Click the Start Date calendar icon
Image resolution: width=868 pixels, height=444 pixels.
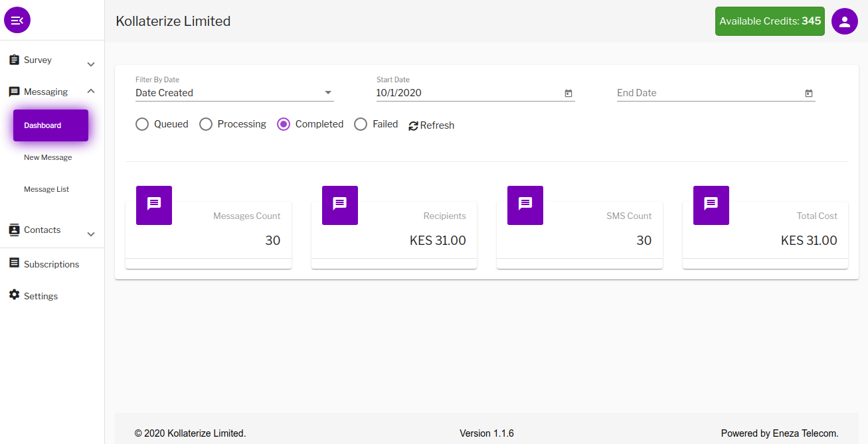pos(568,94)
